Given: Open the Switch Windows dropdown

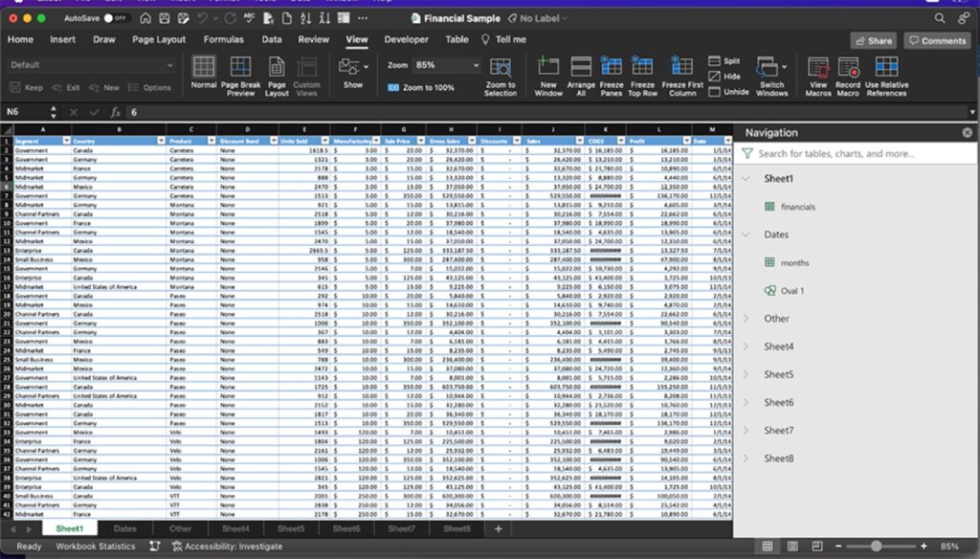Looking at the screenshot, I should [771, 69].
